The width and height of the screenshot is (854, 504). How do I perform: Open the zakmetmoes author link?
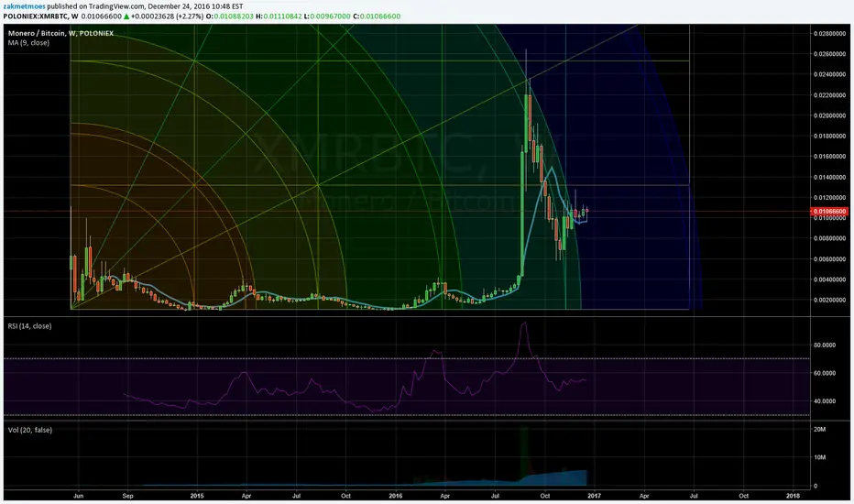point(25,6)
